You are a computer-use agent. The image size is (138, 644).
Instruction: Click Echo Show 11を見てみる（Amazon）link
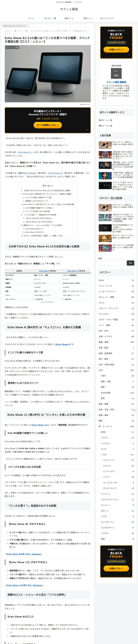pyautogui.click(x=25, y=585)
